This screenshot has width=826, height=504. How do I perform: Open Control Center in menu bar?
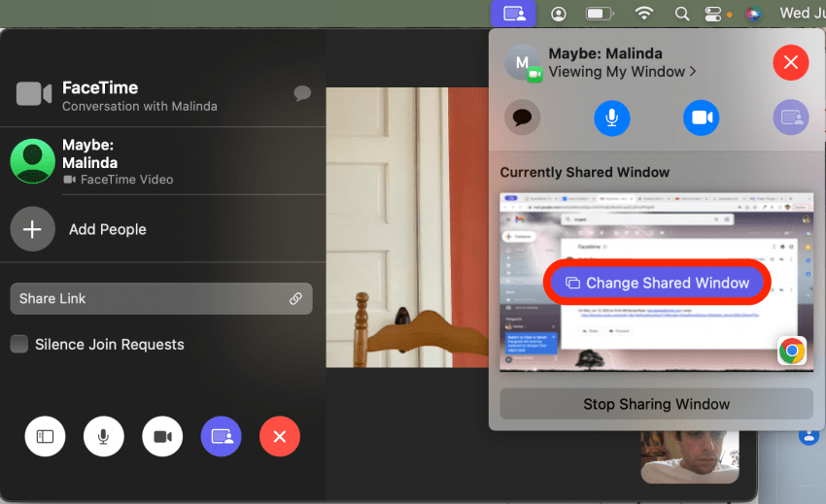714,14
